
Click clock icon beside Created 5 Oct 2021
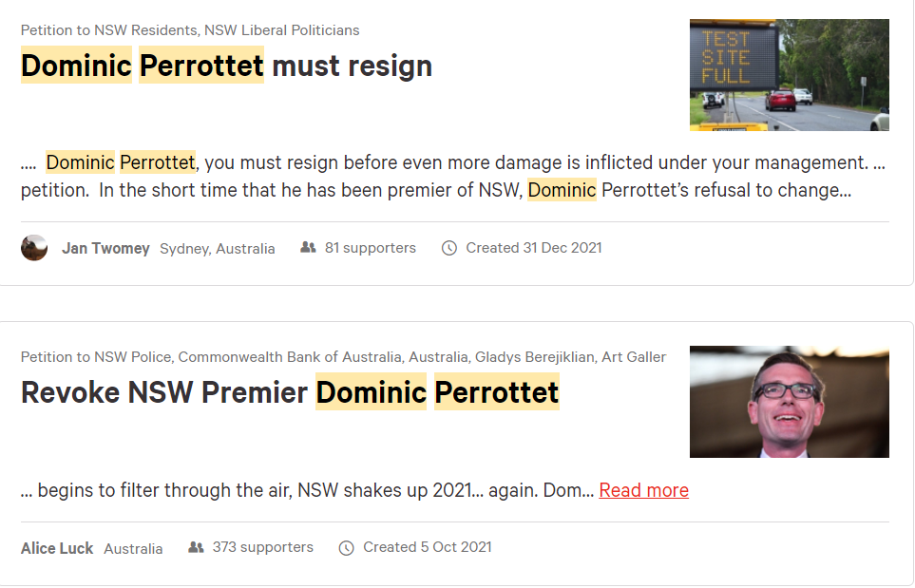coord(346,548)
